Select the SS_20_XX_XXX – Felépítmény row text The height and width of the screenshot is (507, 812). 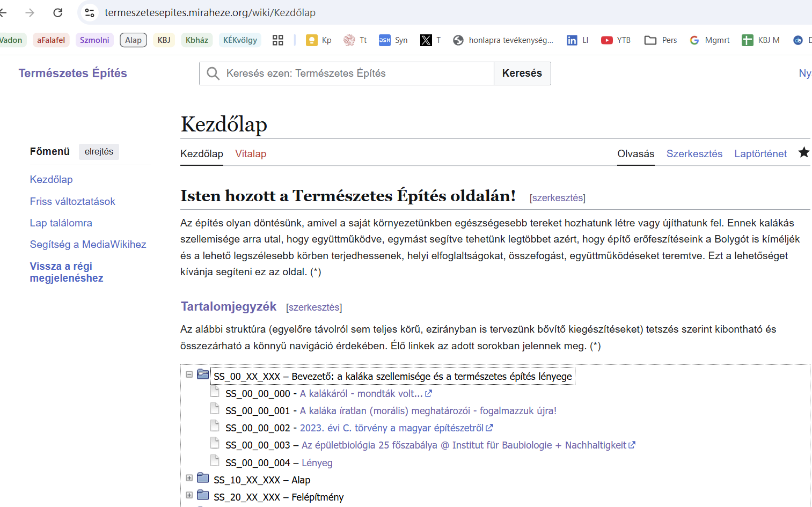pos(279,497)
